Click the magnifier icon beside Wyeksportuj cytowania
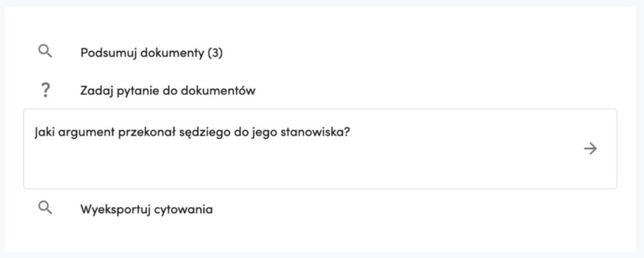This screenshot has width=644, height=258. [x=45, y=208]
